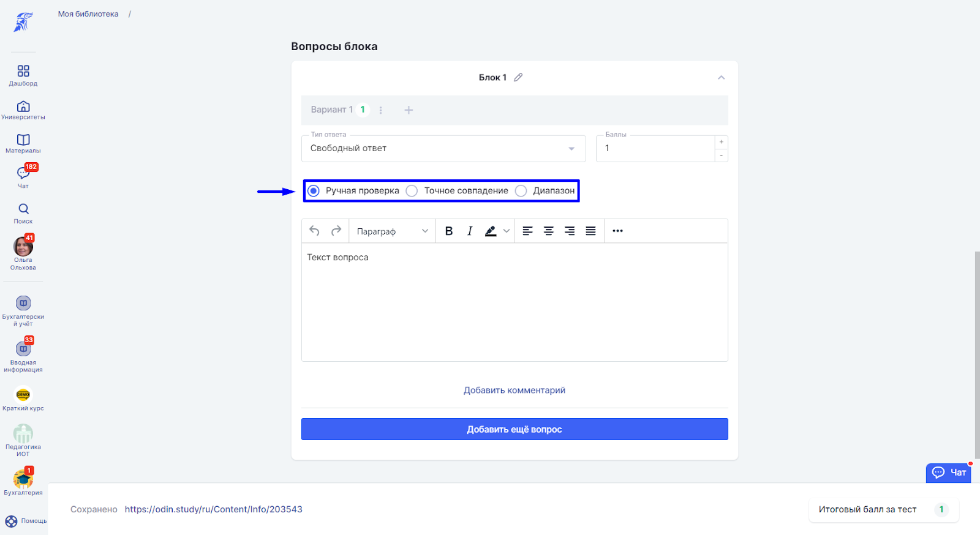Image resolution: width=980 pixels, height=535 pixels.
Task: Open Материалы book icon
Action: [23, 140]
